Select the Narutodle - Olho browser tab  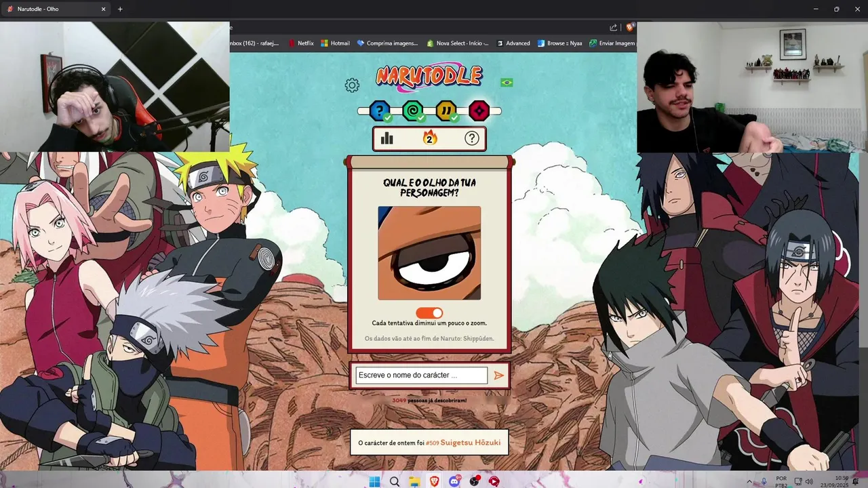[x=56, y=9]
